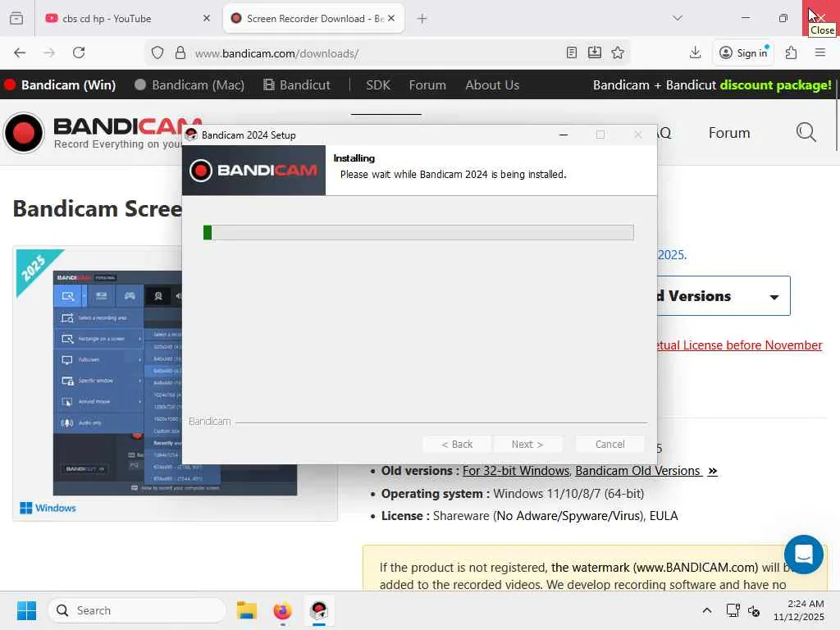Open Firefox from the taskbar
Screen dimensions: 840x630
pos(282,610)
